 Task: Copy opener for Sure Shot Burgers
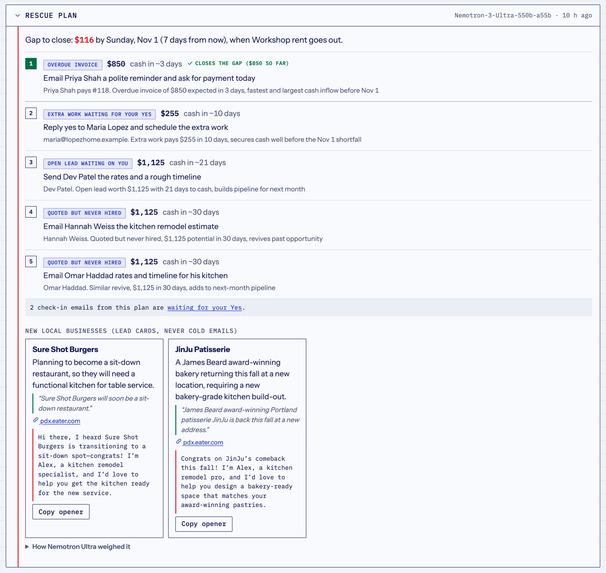click(x=61, y=512)
